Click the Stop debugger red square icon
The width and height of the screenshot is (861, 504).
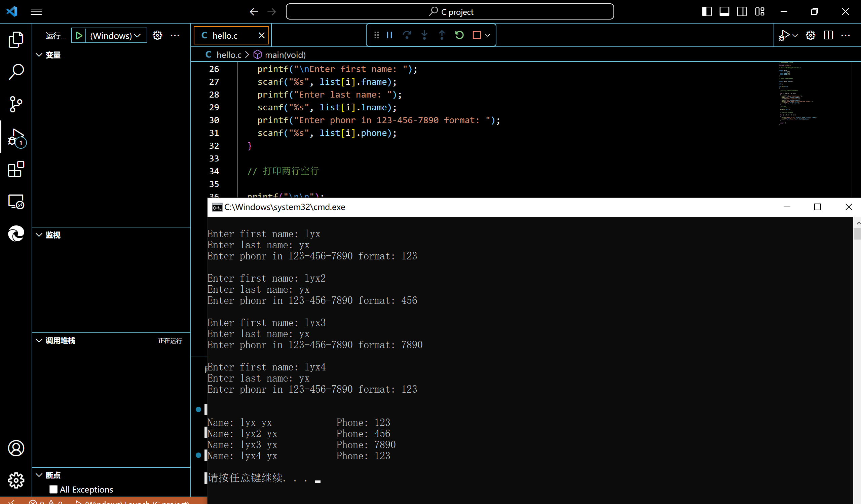coord(477,35)
